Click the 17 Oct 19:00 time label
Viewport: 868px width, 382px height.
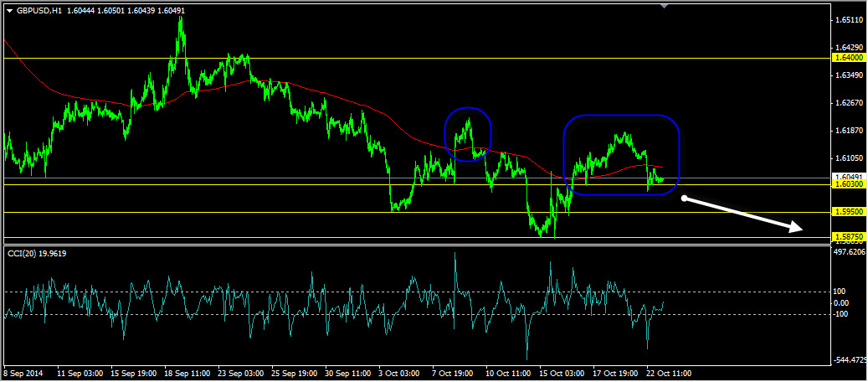pos(616,373)
